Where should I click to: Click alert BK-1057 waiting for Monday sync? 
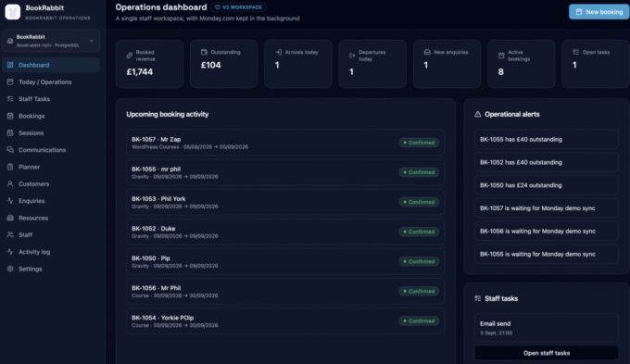[x=547, y=208]
